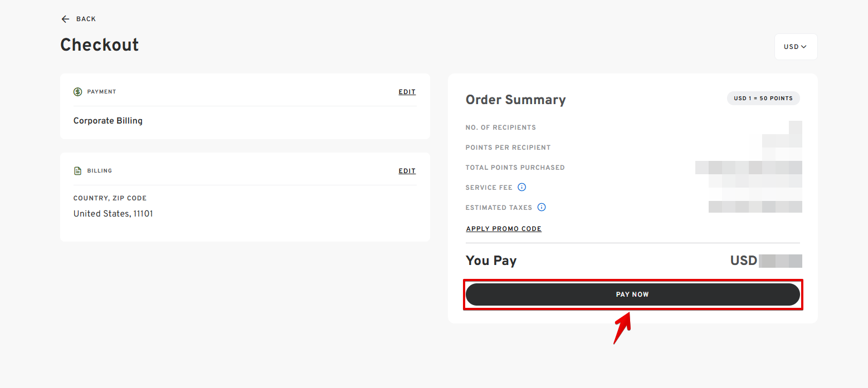Image resolution: width=868 pixels, height=388 pixels.
Task: Click the Checkout page heading
Action: 100,45
